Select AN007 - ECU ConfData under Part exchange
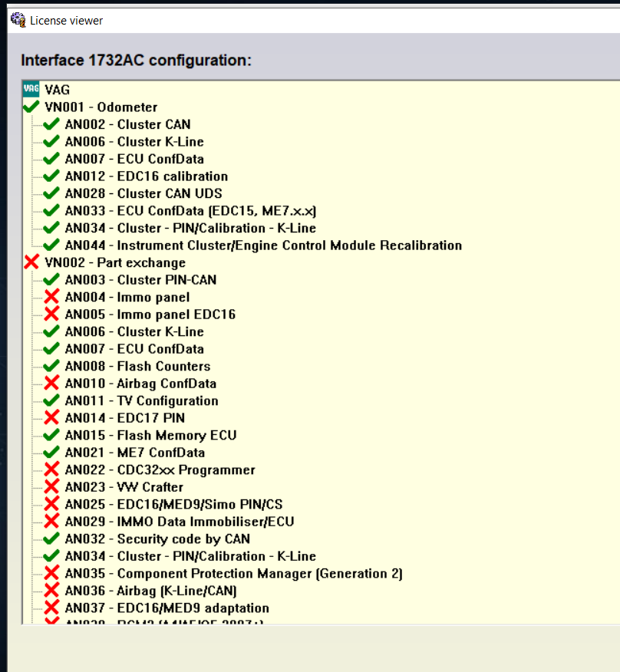Image resolution: width=620 pixels, height=672 pixels. click(x=134, y=349)
